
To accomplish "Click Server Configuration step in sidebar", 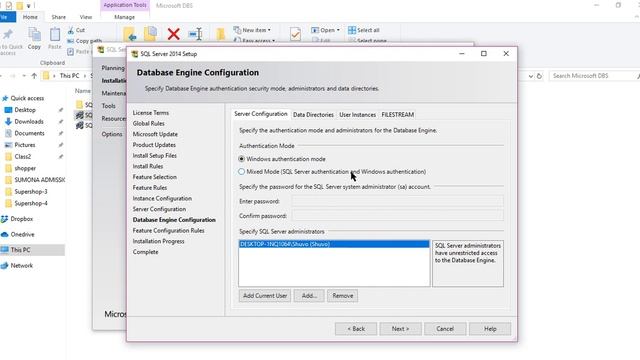I will (x=159, y=209).
